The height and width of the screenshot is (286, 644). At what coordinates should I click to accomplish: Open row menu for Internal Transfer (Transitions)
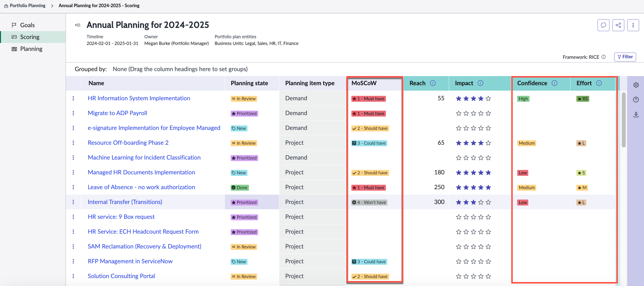pos(73,202)
